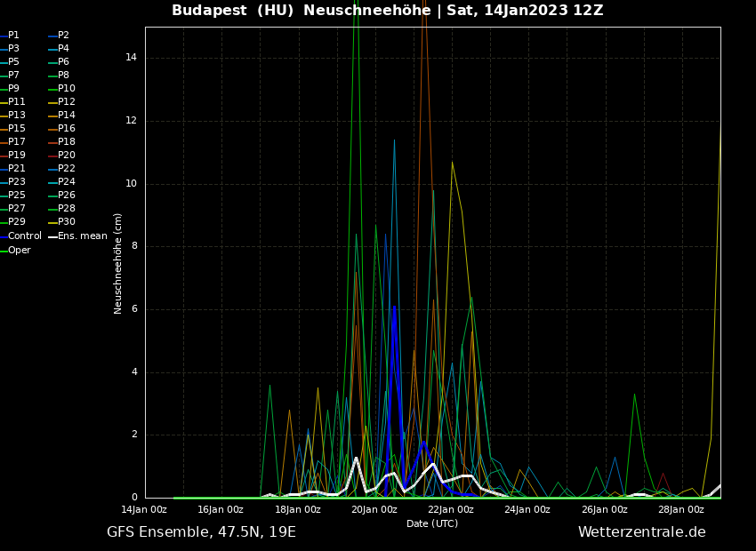Select the P30 legend label
Image resolution: width=756 pixels, height=551 pixels.
pyautogui.click(x=67, y=222)
